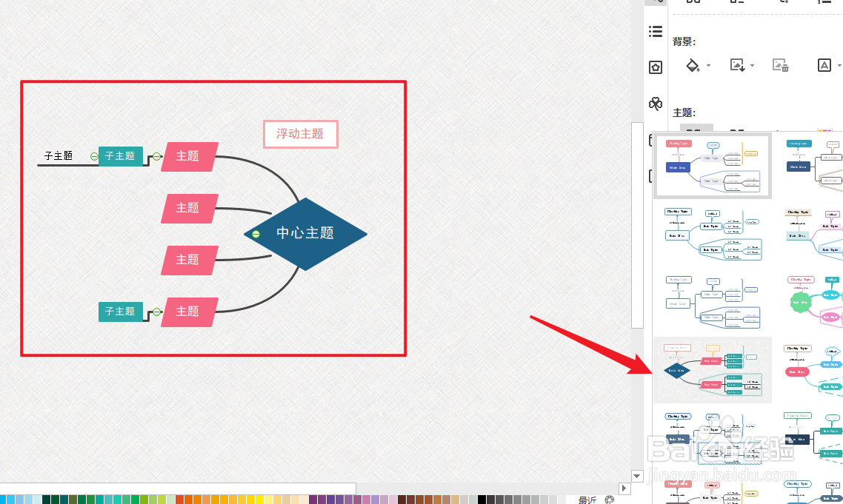Click the remove background image icon
843x504 pixels.
(x=780, y=65)
